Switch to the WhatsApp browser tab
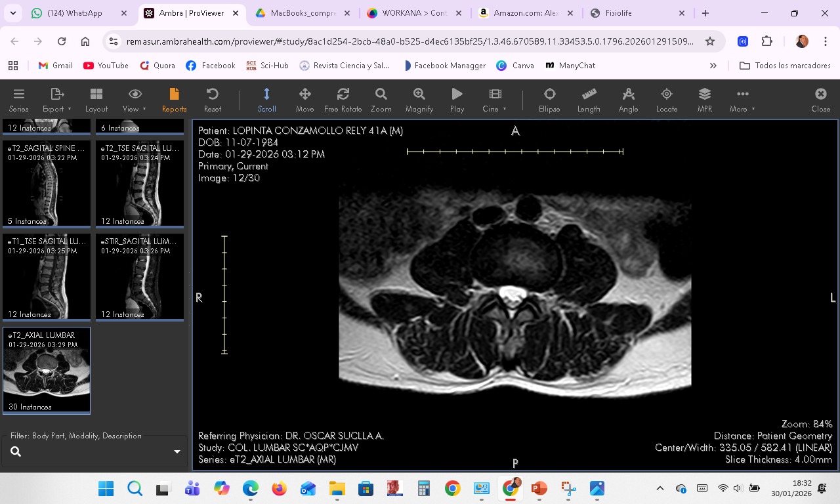The image size is (840, 504). coord(74,13)
